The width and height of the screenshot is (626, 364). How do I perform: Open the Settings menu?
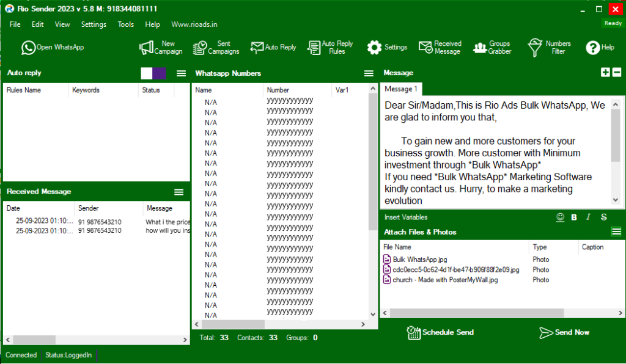[x=94, y=24]
